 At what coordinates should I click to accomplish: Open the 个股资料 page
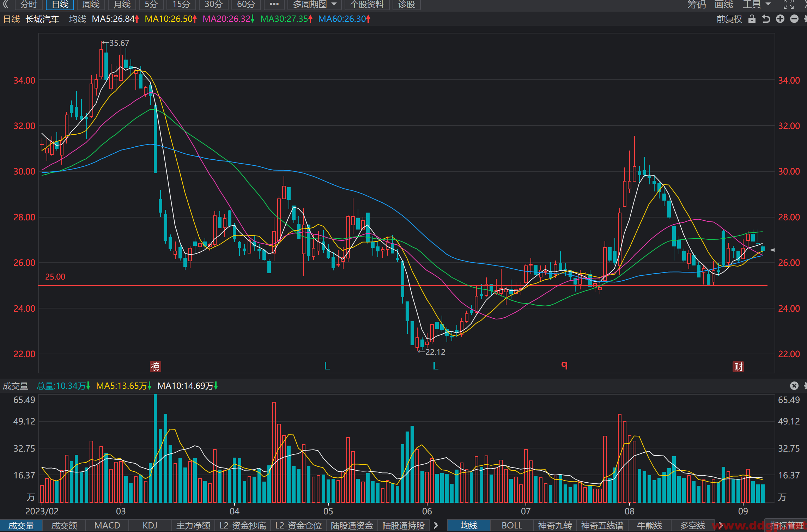pos(367,5)
